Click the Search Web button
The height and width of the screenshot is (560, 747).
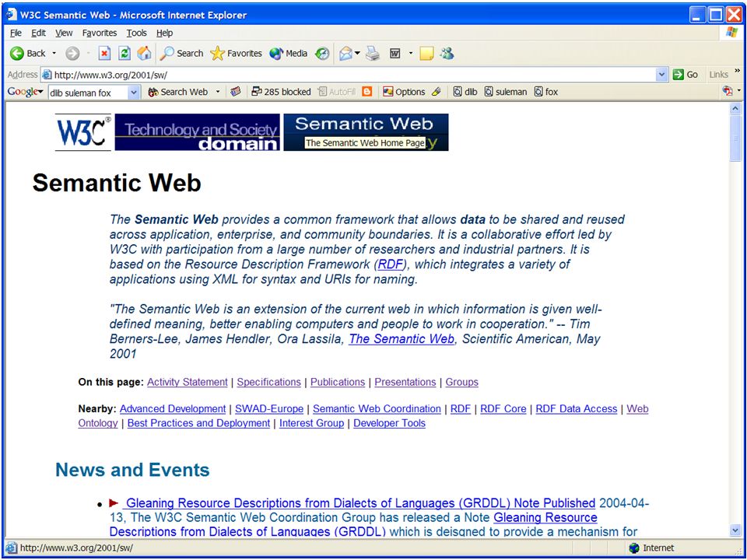[178, 92]
